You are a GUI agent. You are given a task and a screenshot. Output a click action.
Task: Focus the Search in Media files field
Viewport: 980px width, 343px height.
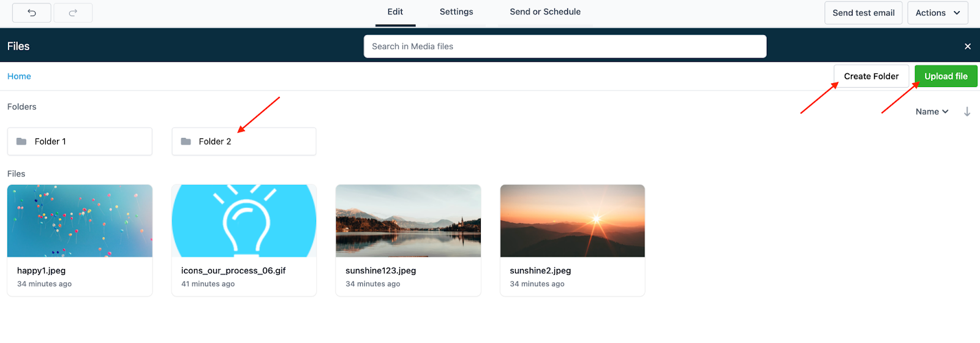point(565,47)
